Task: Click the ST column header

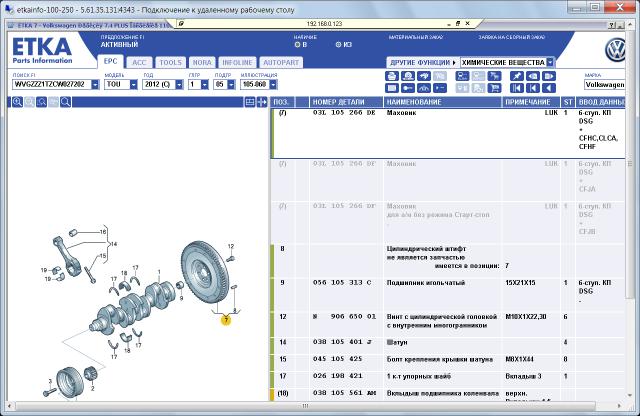Action: tap(568, 102)
